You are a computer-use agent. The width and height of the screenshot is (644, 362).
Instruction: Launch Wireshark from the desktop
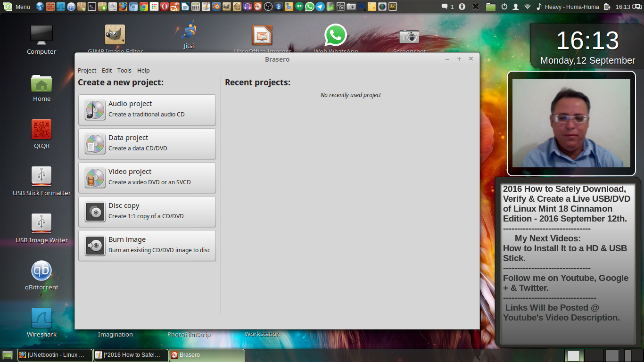[41, 323]
